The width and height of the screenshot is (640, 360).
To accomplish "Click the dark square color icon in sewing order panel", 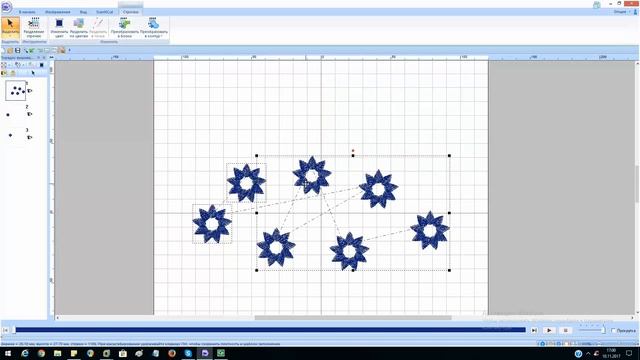I will coord(41,65).
